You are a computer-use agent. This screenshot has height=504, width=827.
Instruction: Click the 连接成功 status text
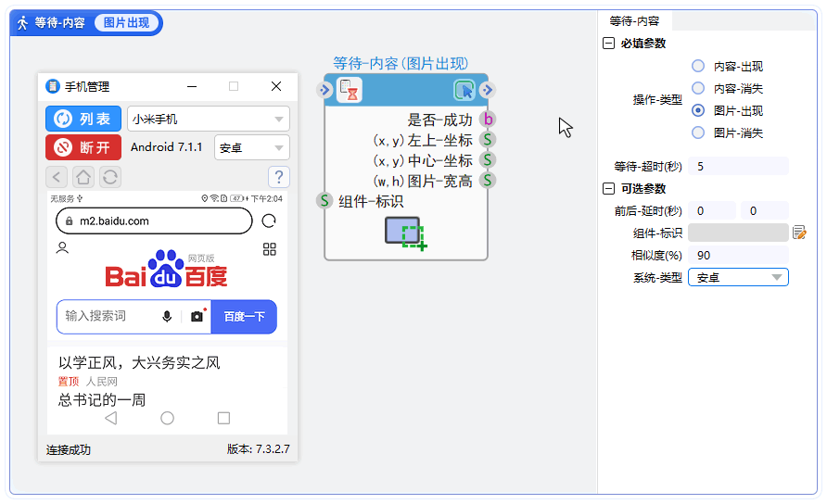pos(69,449)
